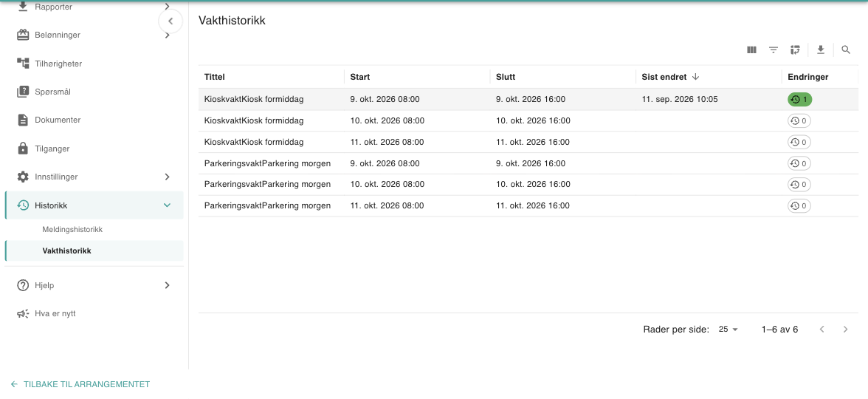
Task: Download the shift history table
Action: point(821,50)
